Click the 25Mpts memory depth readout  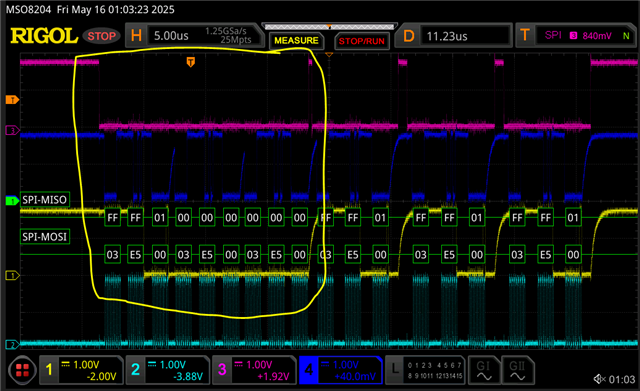pos(236,40)
